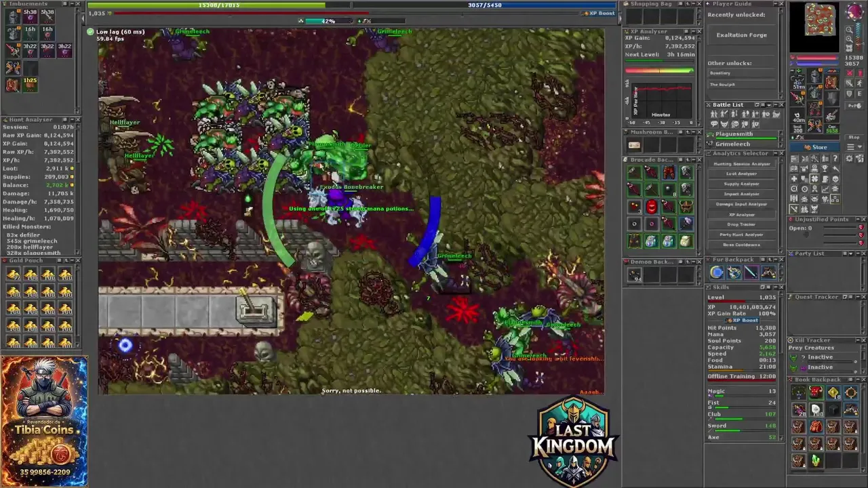
Task: Open the Drop Tracker
Action: (742, 224)
